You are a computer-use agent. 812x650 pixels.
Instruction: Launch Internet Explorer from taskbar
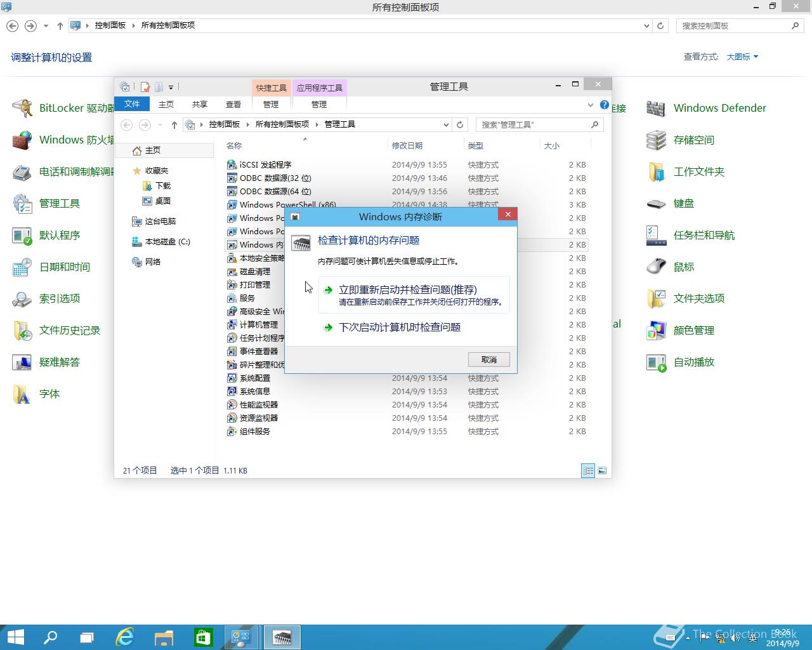pyautogui.click(x=125, y=637)
